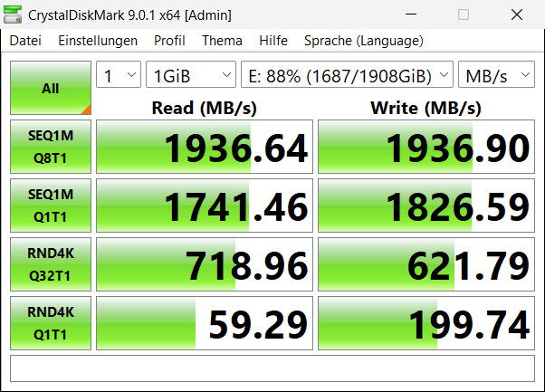Select the 199.74 write value

tap(426, 323)
